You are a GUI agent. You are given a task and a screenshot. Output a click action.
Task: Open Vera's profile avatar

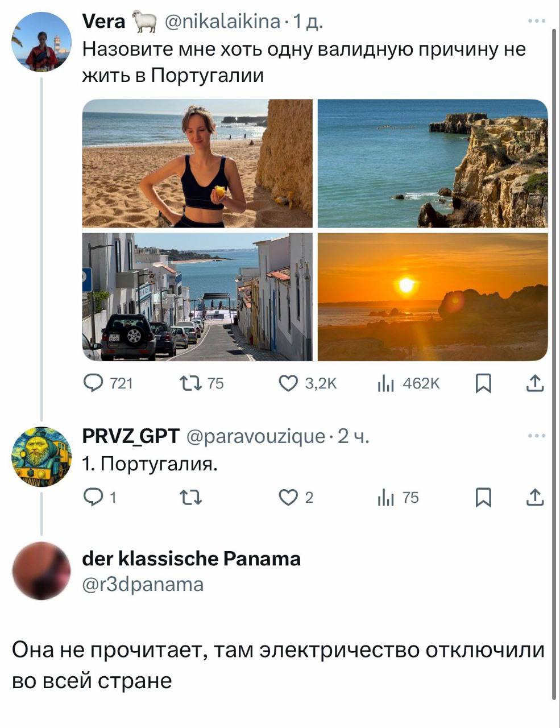(41, 43)
